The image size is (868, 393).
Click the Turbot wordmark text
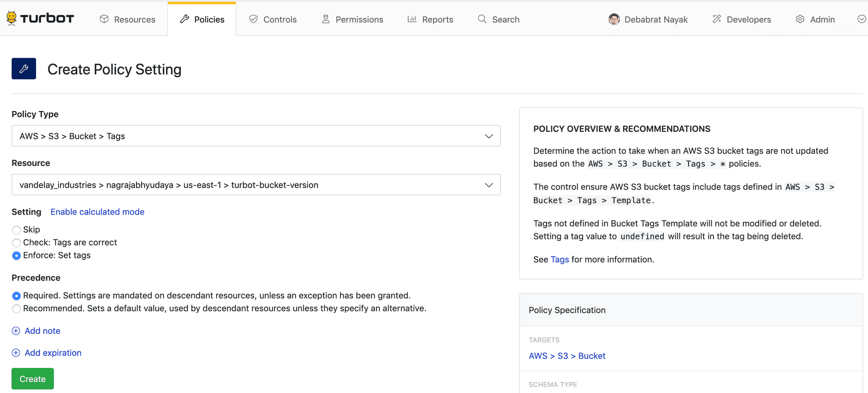point(47,18)
